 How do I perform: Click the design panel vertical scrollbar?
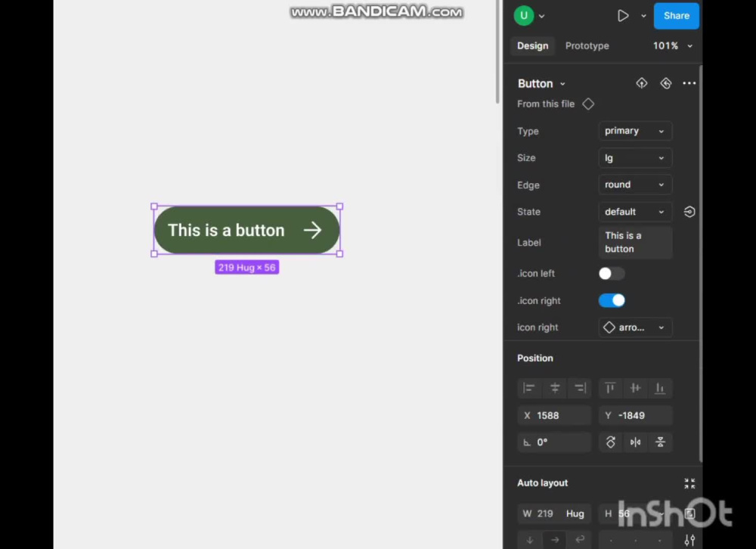[x=700, y=263]
